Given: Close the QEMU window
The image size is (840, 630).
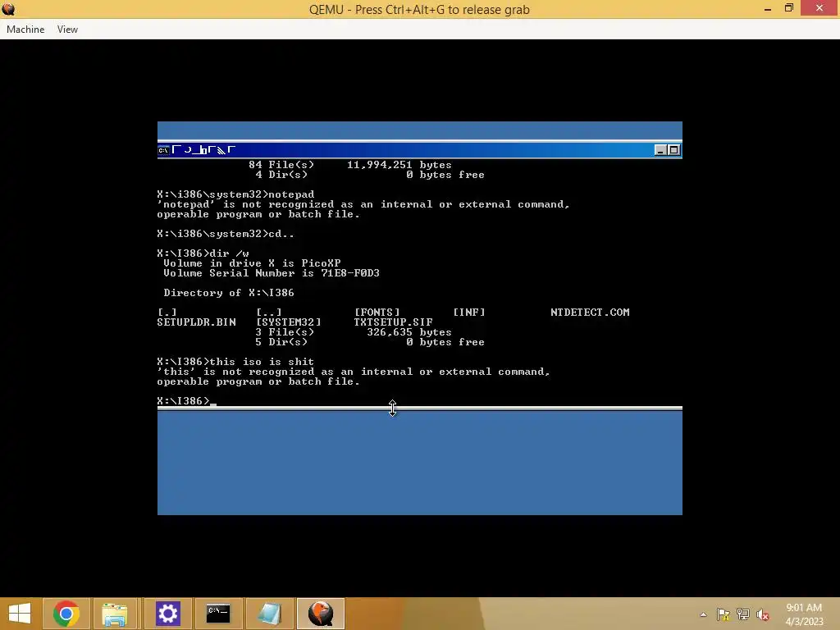Looking at the screenshot, I should (x=819, y=8).
